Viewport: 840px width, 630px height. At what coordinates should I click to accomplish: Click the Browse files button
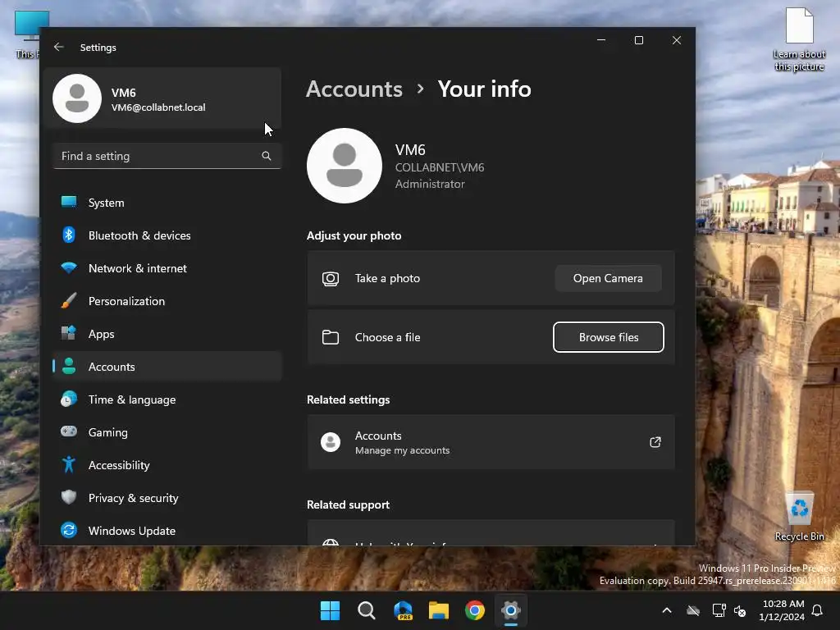608,337
